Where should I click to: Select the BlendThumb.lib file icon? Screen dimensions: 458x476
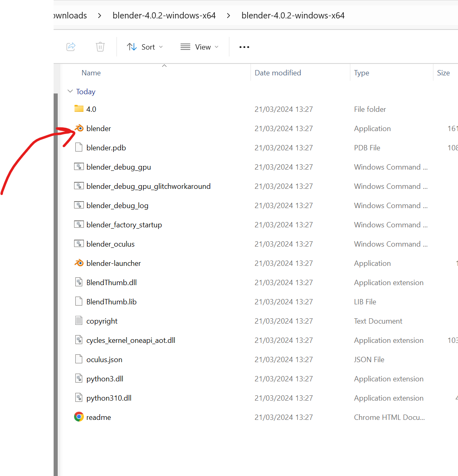tap(79, 301)
